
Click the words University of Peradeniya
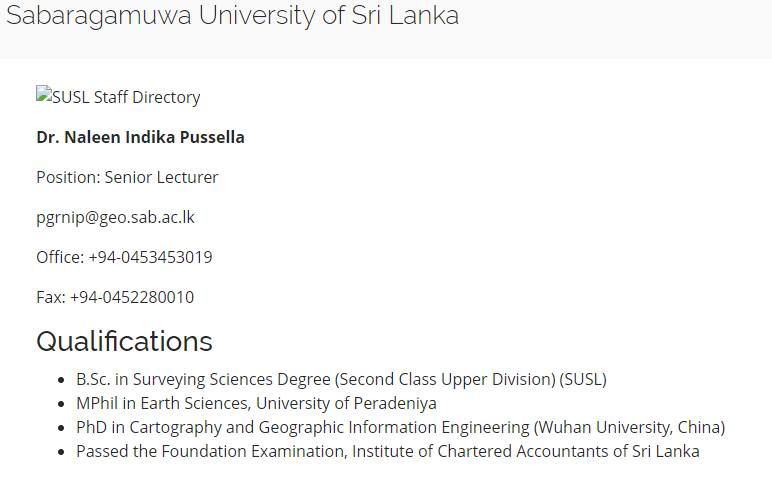[x=346, y=403]
